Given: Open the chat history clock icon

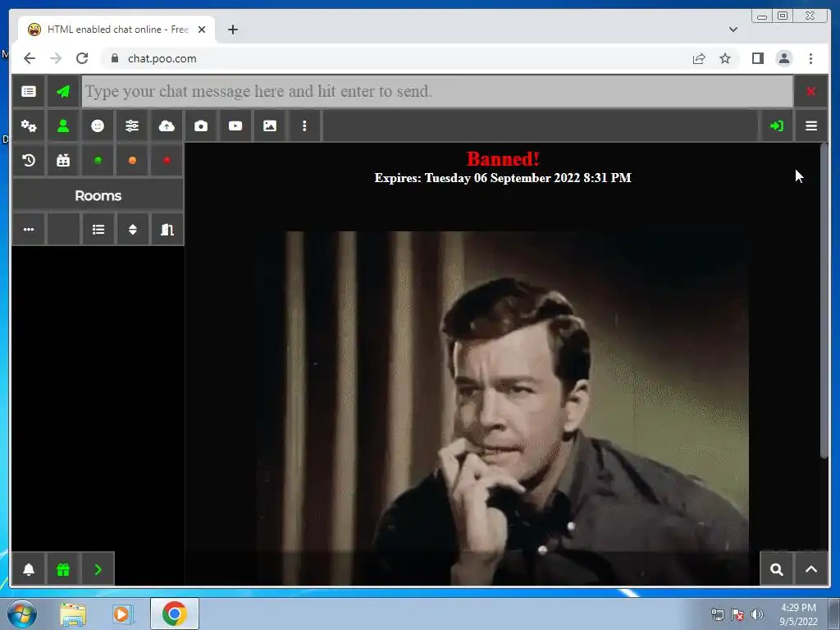Looking at the screenshot, I should click(29, 160).
